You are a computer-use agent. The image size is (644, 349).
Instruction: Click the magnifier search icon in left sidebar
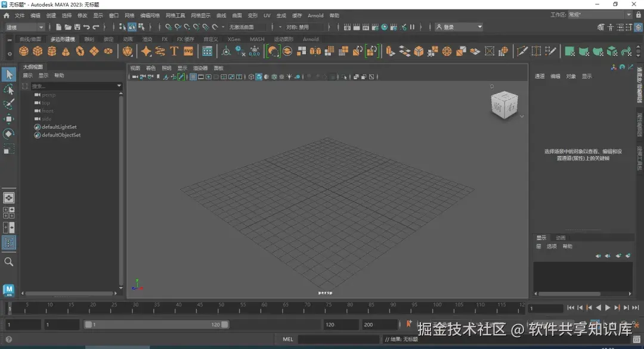tap(9, 261)
